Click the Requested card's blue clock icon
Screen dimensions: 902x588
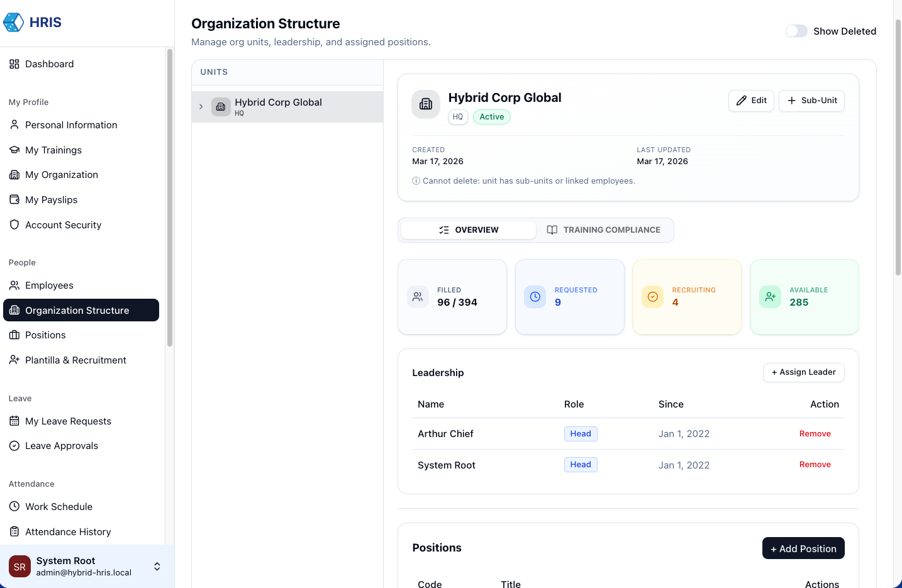535,297
